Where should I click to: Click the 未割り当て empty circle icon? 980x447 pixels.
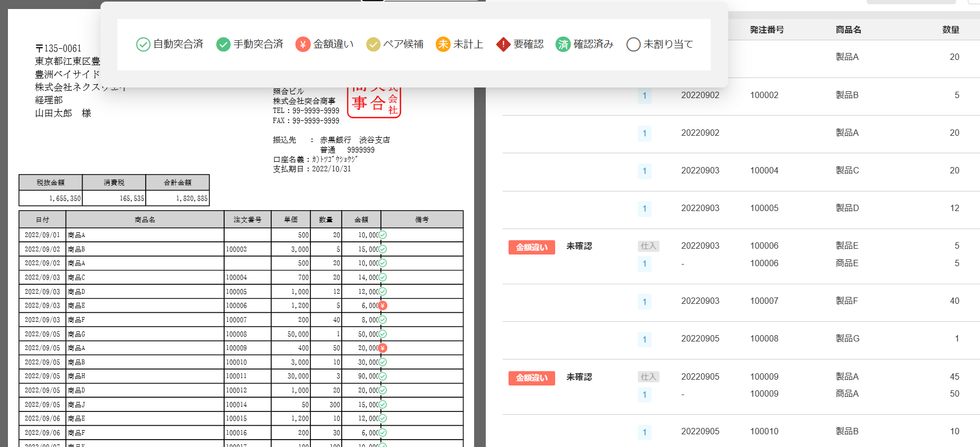pos(634,45)
